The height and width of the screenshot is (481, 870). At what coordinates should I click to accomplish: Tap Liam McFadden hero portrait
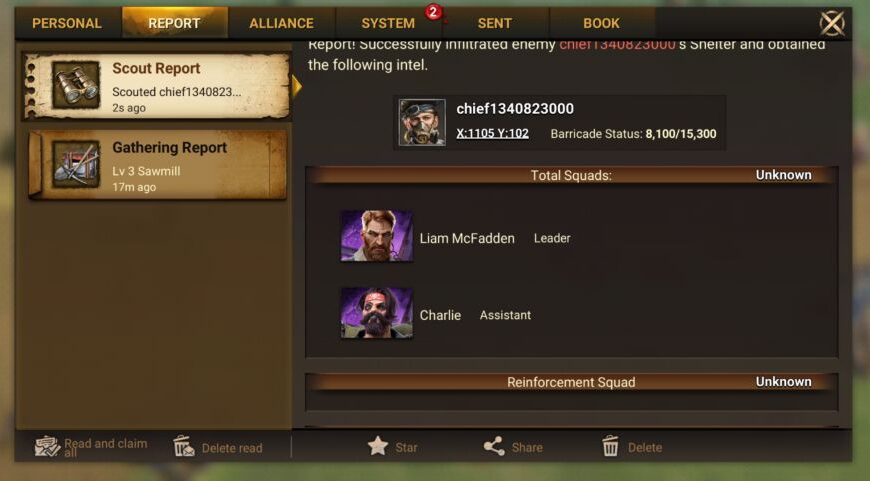point(377,236)
